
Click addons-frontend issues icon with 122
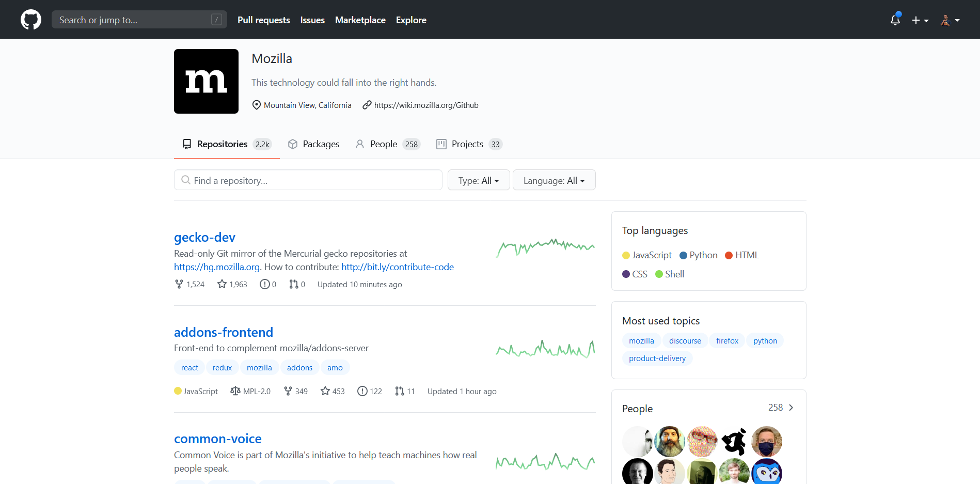coord(362,391)
